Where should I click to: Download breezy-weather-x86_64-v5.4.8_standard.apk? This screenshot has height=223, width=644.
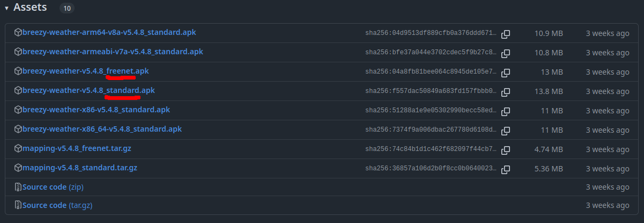point(102,129)
